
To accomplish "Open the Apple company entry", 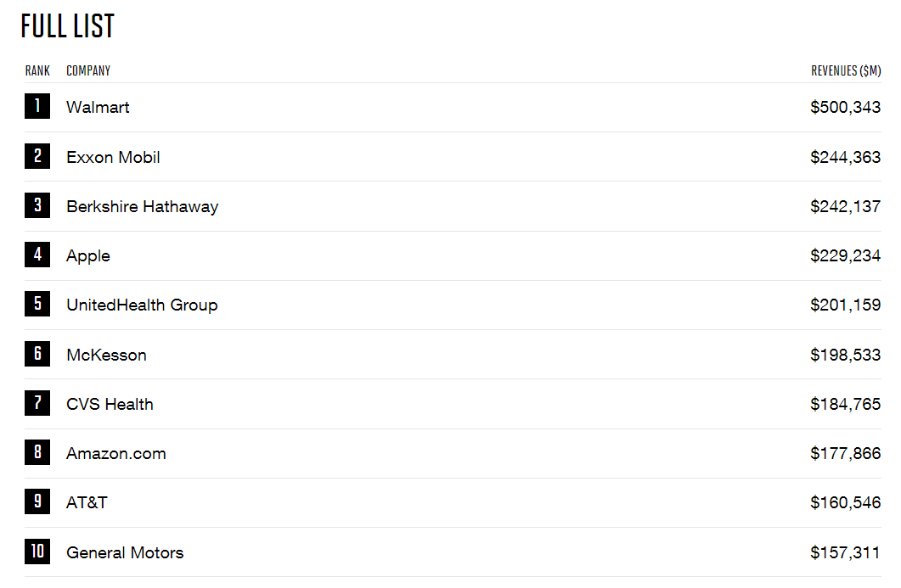I will coord(88,255).
